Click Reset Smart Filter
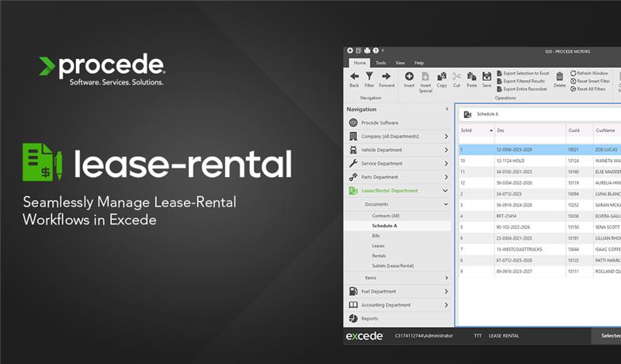This screenshot has height=364, width=621. (x=590, y=81)
